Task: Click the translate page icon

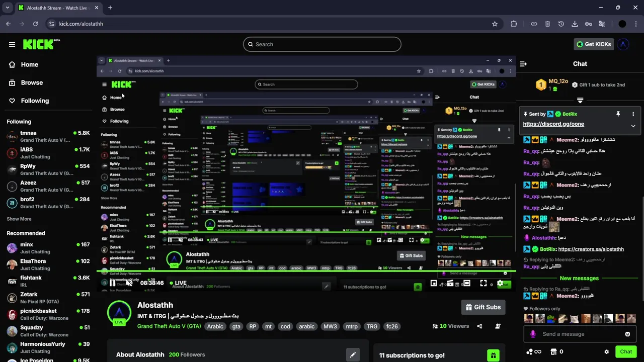Action: pyautogui.click(x=602, y=24)
